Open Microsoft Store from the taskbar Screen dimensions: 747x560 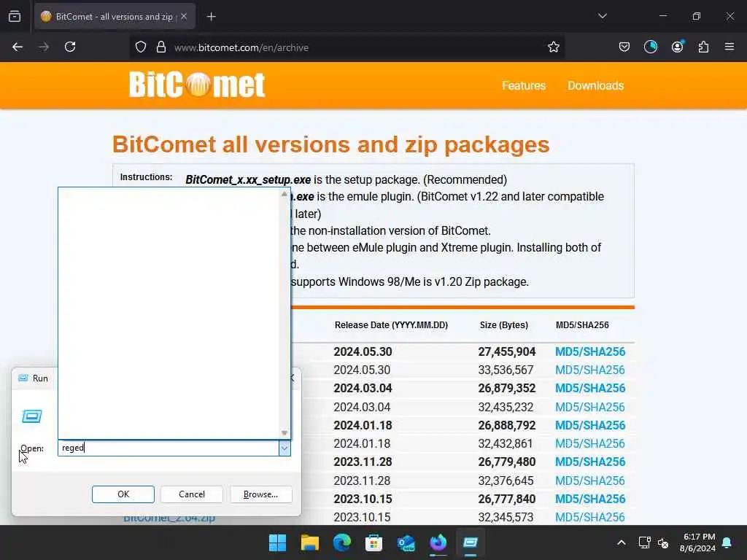(x=374, y=542)
